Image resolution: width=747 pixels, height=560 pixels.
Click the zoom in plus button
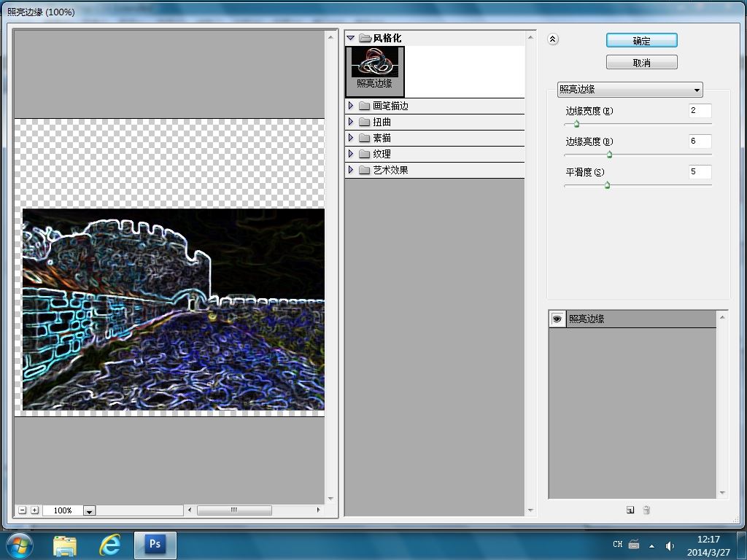click(x=35, y=510)
